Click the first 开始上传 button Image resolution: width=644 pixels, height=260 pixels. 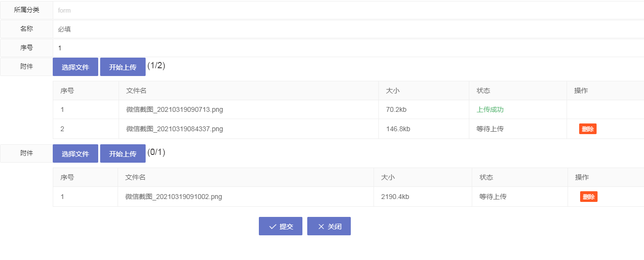123,67
